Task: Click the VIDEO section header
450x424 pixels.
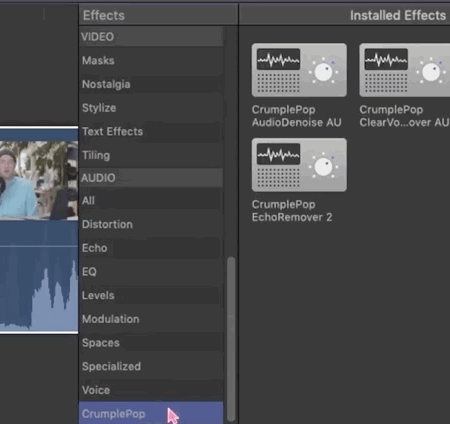Action: click(x=151, y=37)
